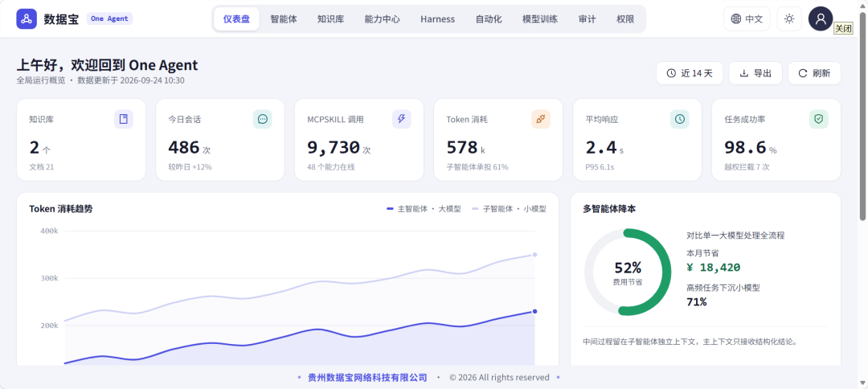Click the Token 消耗趋势 chart title
This screenshot has height=389, width=868.
pos(61,209)
